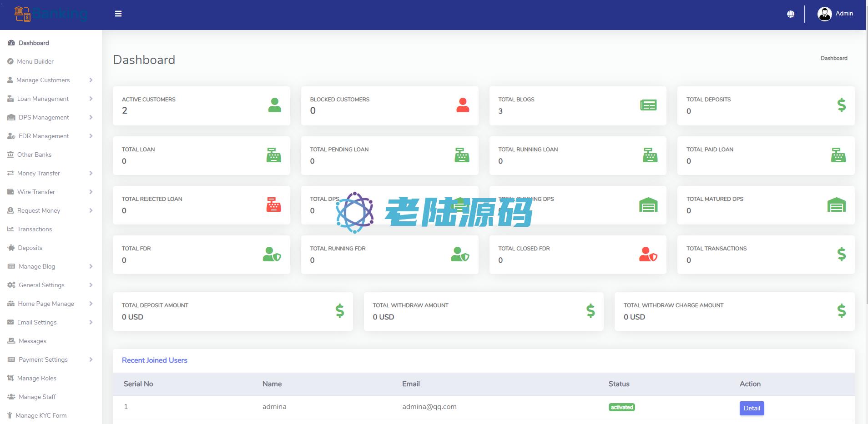Image resolution: width=868 pixels, height=424 pixels.
Task: Expand the Loan Management submenu arrow
Action: 91,99
